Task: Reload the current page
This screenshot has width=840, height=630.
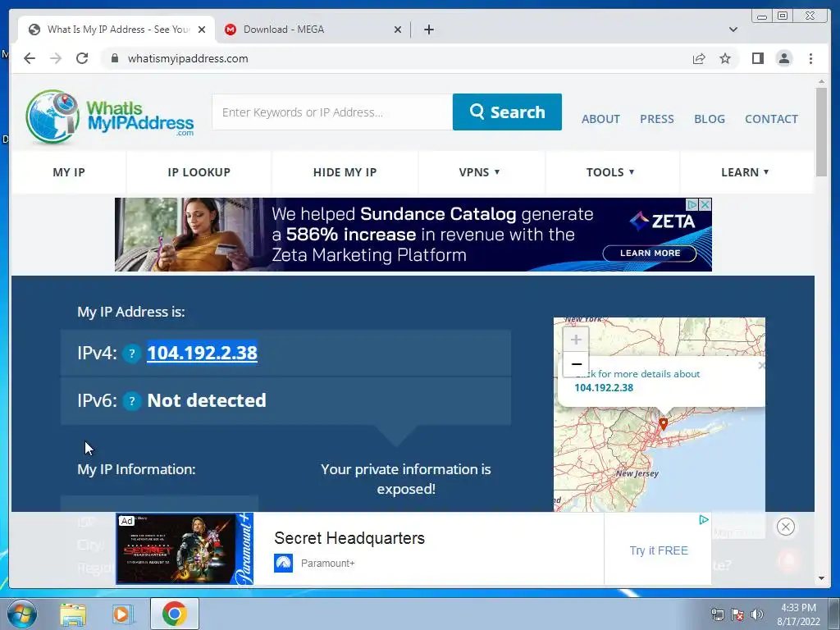Action: [x=82, y=58]
